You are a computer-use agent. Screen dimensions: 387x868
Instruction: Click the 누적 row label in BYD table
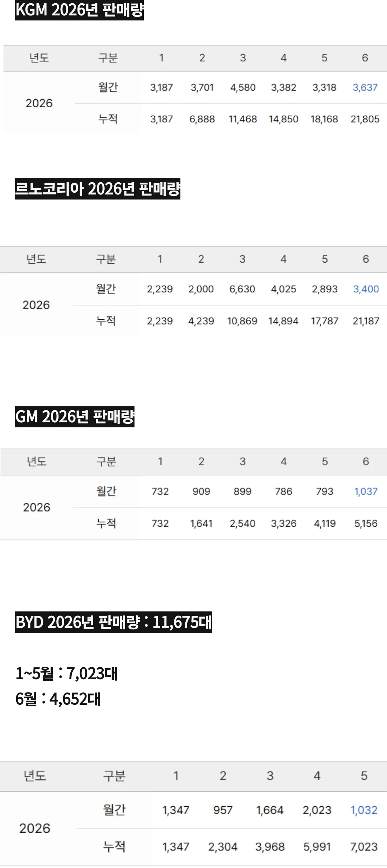114,847
